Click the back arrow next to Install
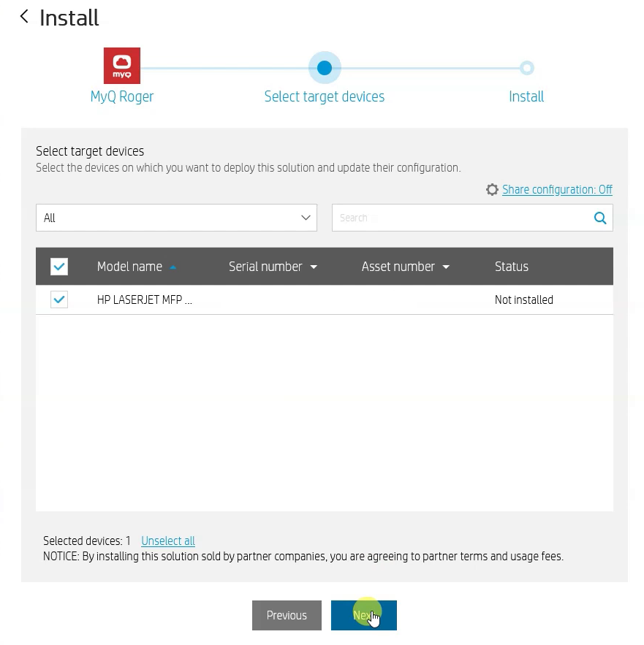644x645 pixels. [23, 16]
